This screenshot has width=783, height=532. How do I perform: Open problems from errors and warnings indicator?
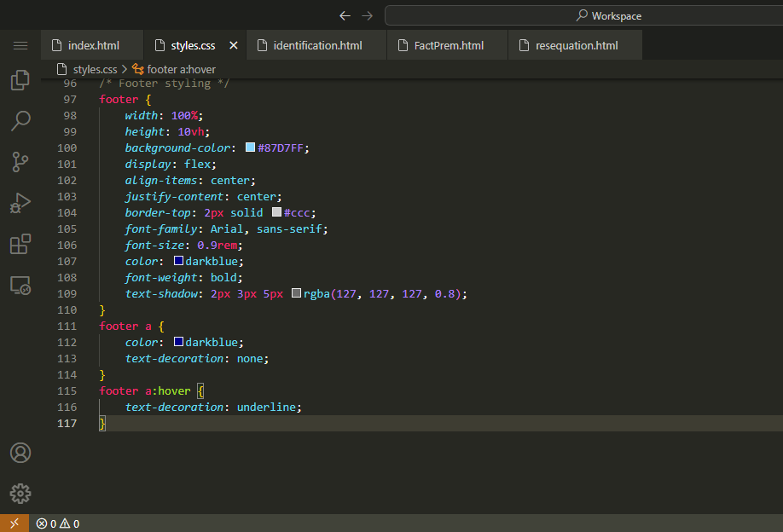pyautogui.click(x=57, y=523)
